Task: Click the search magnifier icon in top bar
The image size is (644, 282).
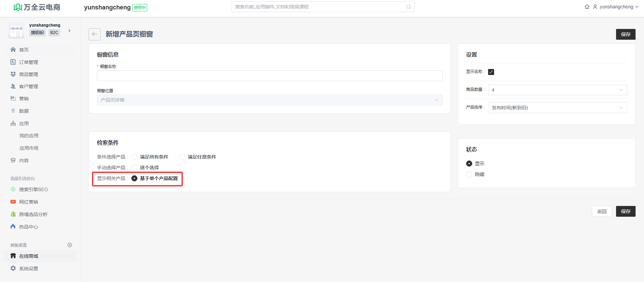Action: pos(408,7)
